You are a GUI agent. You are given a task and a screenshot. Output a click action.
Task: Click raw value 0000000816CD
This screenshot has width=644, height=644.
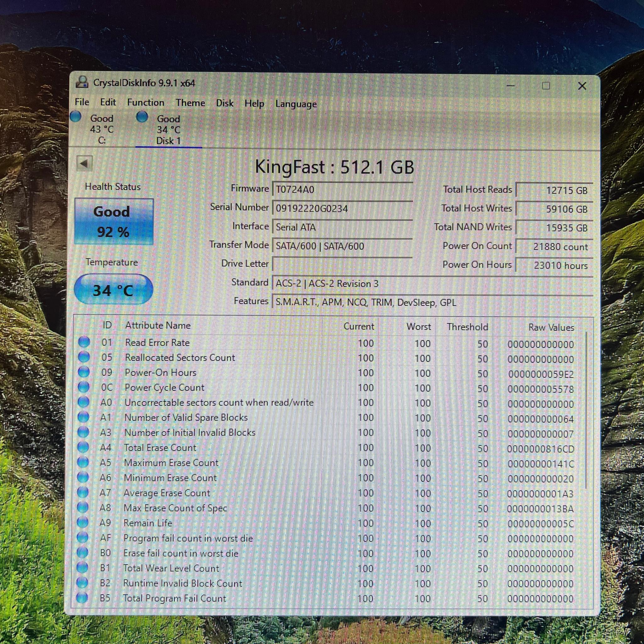pyautogui.click(x=541, y=449)
